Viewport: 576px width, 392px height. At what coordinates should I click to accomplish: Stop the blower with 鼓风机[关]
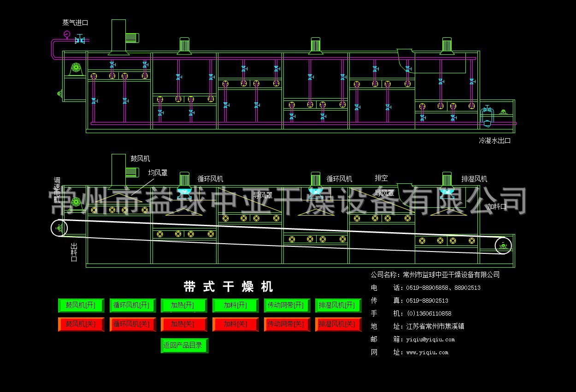[81, 324]
